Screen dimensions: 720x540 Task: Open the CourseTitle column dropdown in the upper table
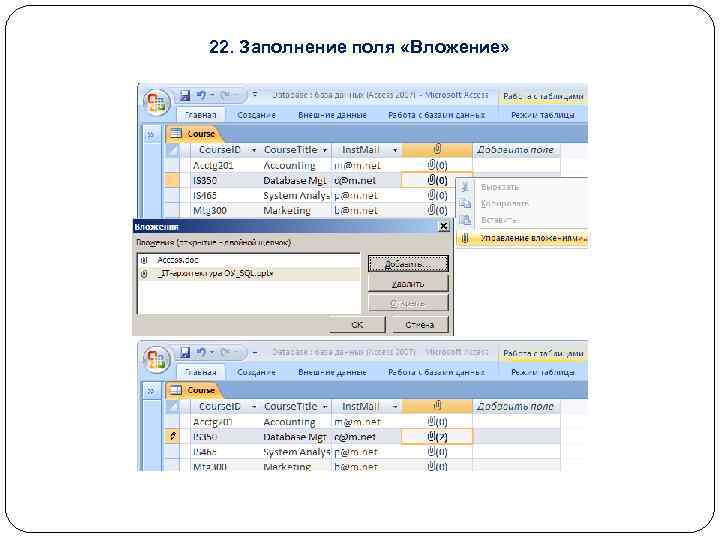pos(325,150)
